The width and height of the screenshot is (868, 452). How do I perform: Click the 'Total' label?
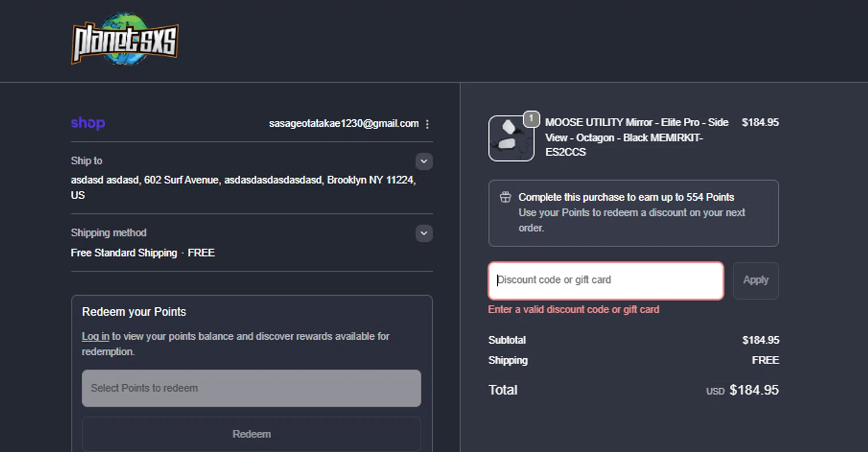503,390
